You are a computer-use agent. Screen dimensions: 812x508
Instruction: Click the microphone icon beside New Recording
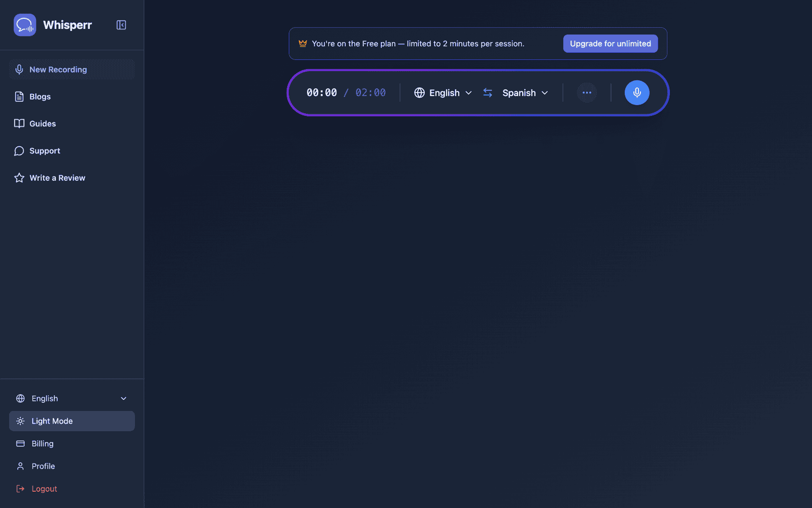[x=19, y=70]
